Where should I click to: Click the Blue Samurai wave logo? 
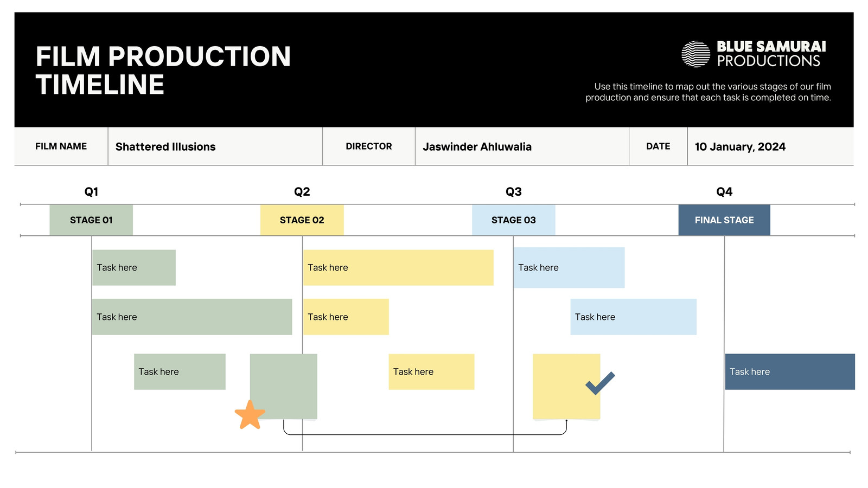[695, 54]
